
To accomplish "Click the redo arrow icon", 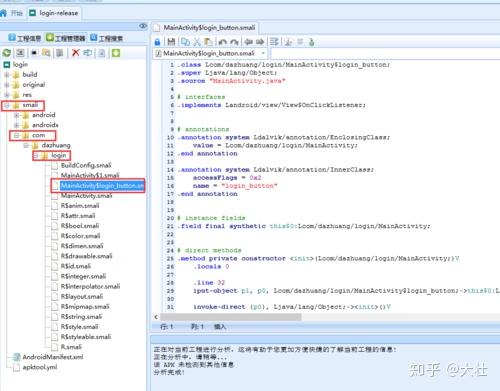I will (234, 42).
